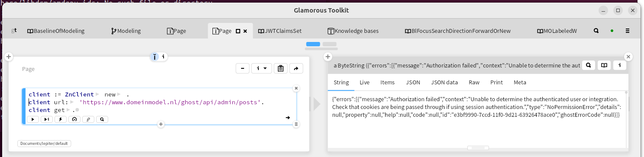Viewport: 644px width, 157px height.
Task: Expand the grey triangle after 'new'
Action: pos(119,94)
